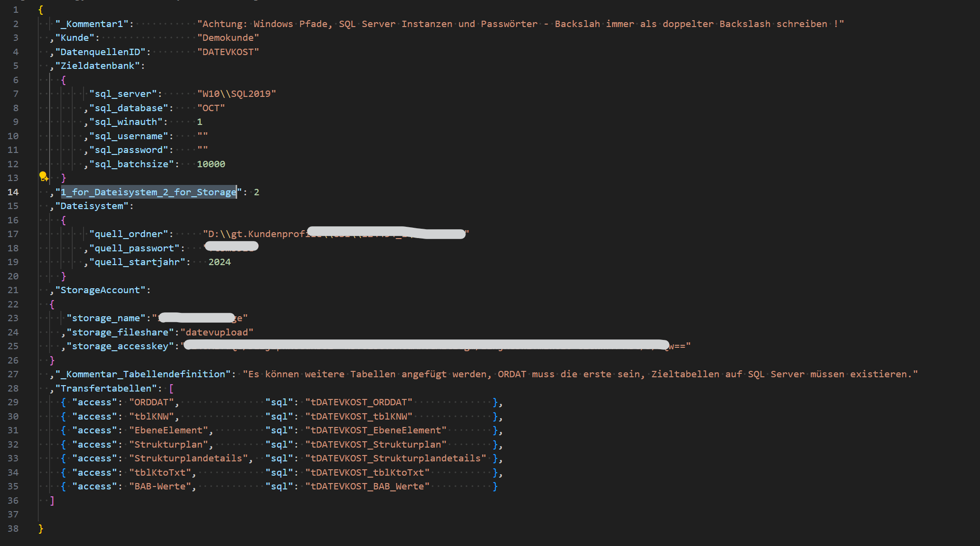Click the quell_startjahr value 2024
This screenshot has width=980, height=546.
219,262
